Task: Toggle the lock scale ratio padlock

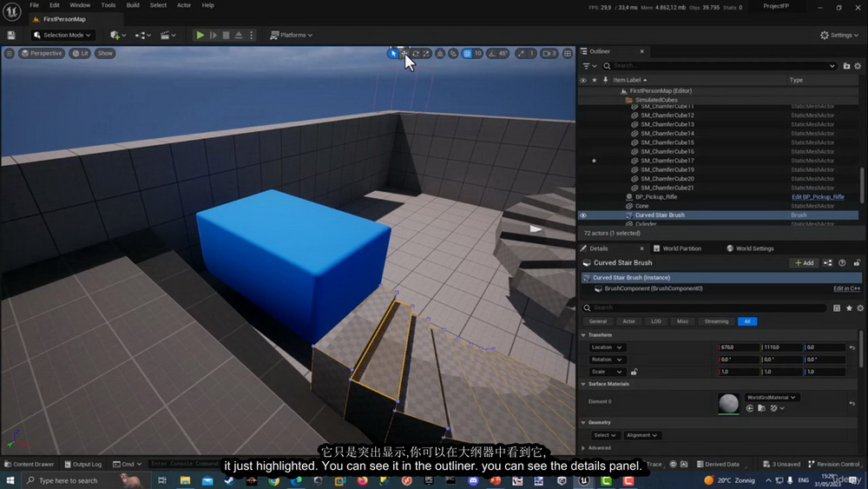Action: [x=634, y=372]
